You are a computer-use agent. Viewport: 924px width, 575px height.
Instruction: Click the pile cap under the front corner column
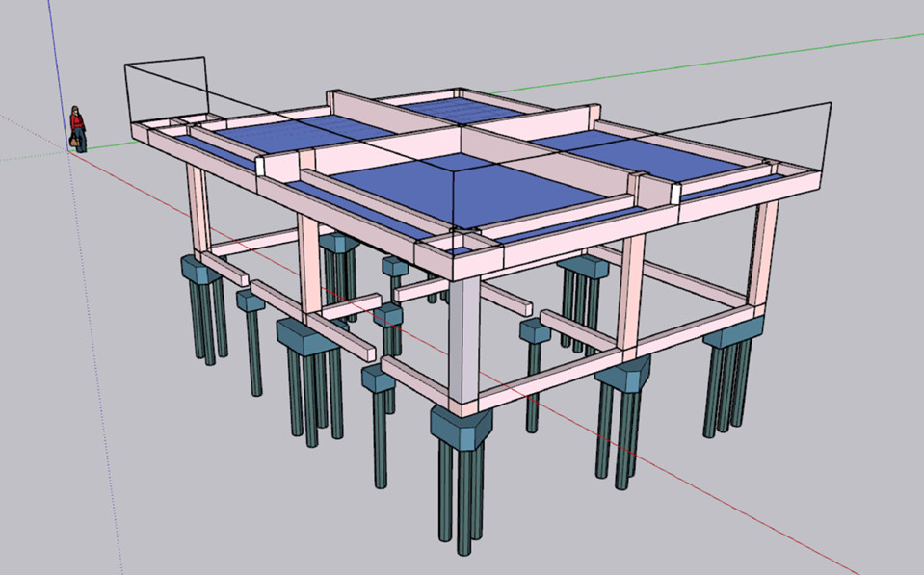[461, 426]
